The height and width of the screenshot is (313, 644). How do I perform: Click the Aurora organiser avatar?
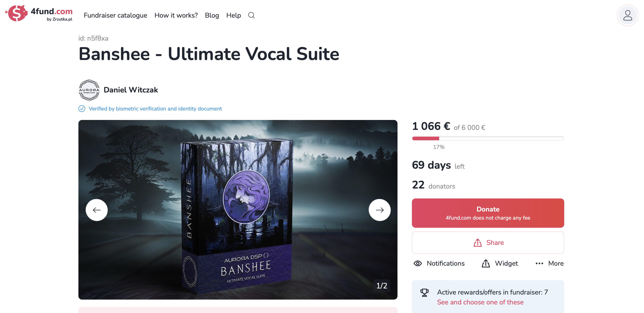click(89, 90)
